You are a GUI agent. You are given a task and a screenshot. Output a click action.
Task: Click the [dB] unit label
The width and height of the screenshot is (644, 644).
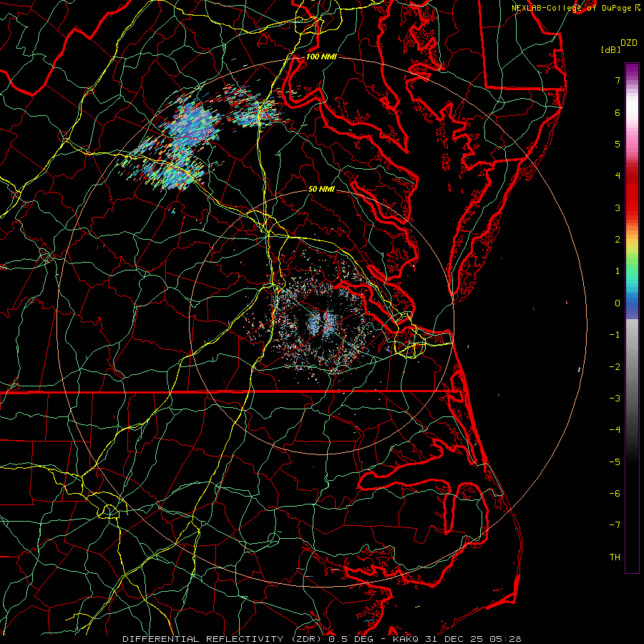point(611,49)
